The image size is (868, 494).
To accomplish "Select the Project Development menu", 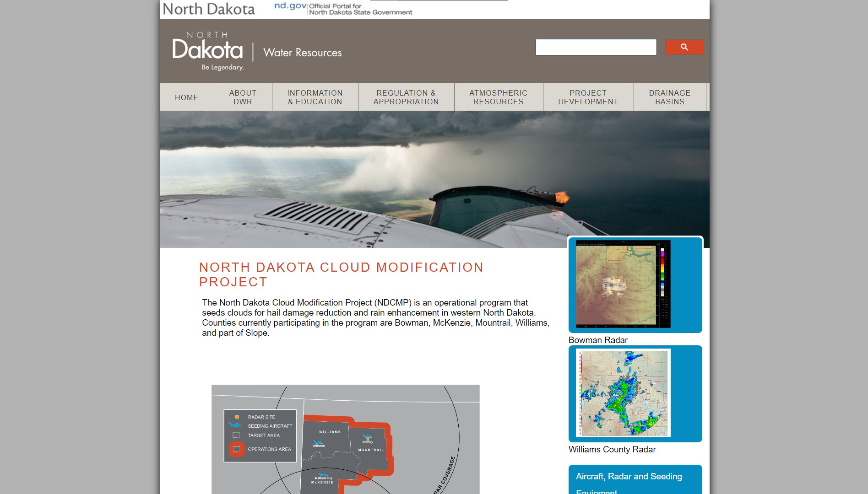I will (588, 97).
